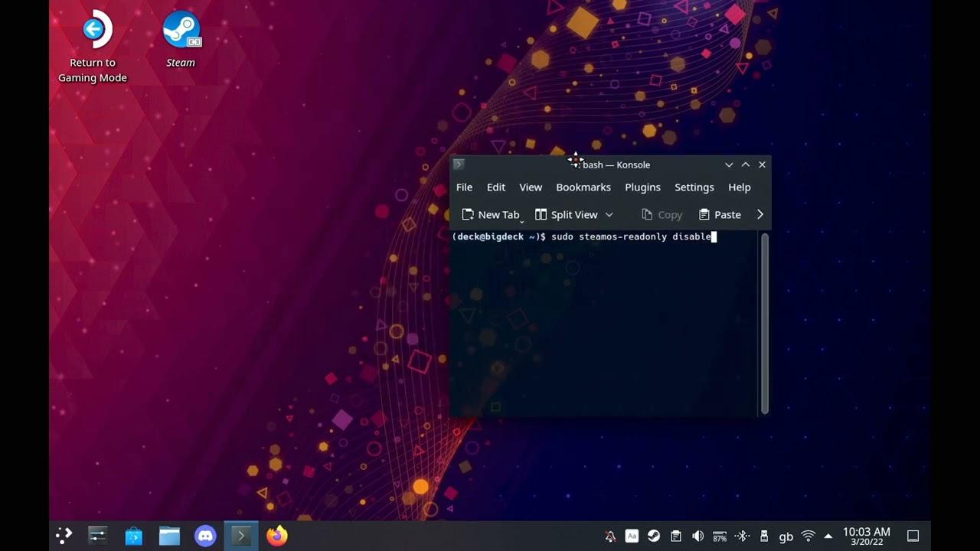Screen dimensions: 980x551
Task: Click the Paste toolbar button
Action: 720,215
